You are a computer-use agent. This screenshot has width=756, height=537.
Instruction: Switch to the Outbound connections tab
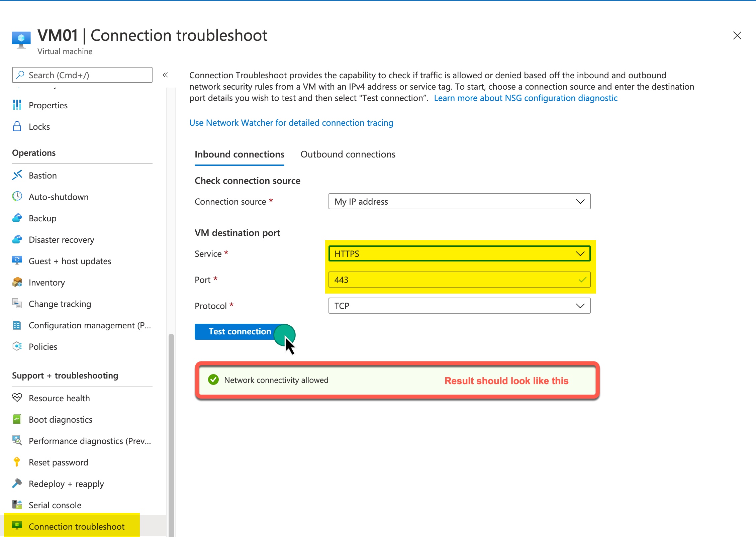[348, 154]
